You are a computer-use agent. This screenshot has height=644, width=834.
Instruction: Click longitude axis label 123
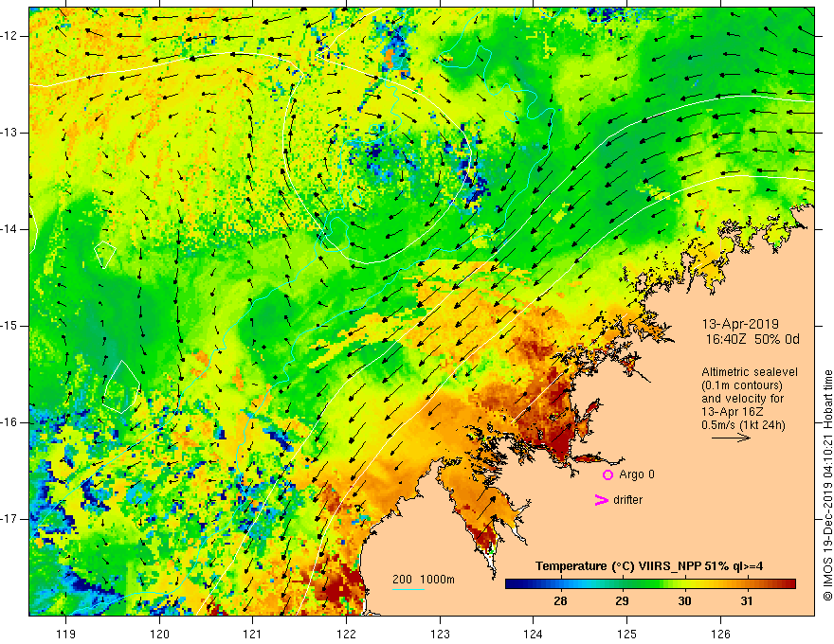point(440,634)
